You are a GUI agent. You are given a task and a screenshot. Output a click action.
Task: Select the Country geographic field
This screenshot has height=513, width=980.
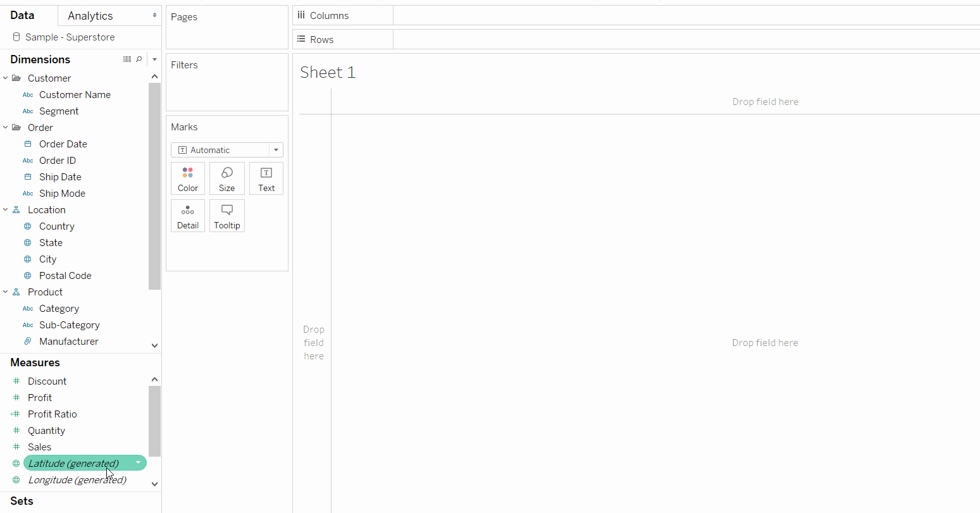click(57, 226)
